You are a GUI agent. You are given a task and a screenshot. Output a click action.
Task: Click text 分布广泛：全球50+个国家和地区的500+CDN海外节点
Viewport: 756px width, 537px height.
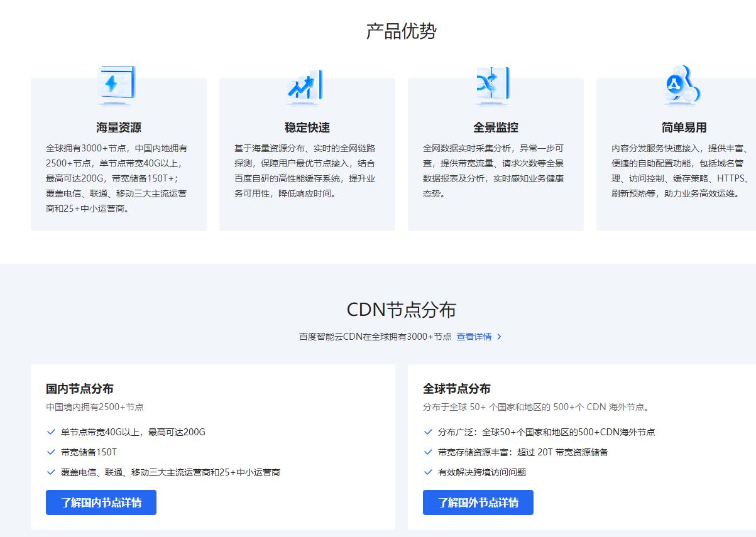tap(547, 432)
